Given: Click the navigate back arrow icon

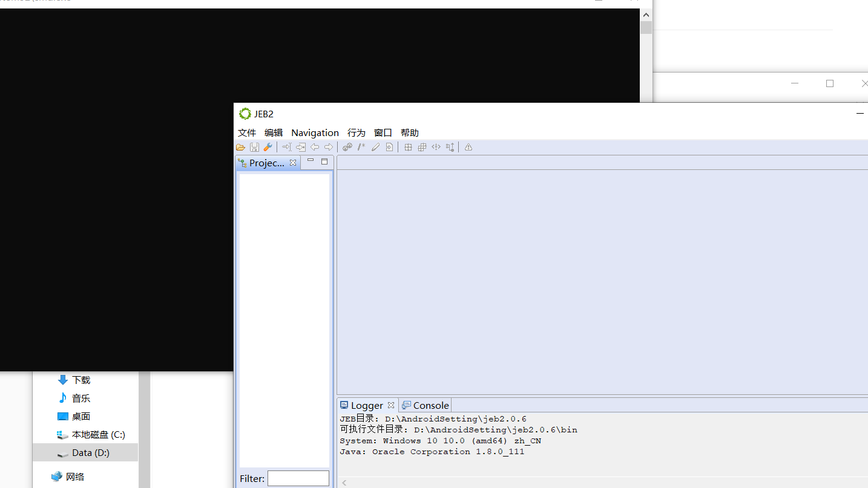Looking at the screenshot, I should [x=315, y=147].
